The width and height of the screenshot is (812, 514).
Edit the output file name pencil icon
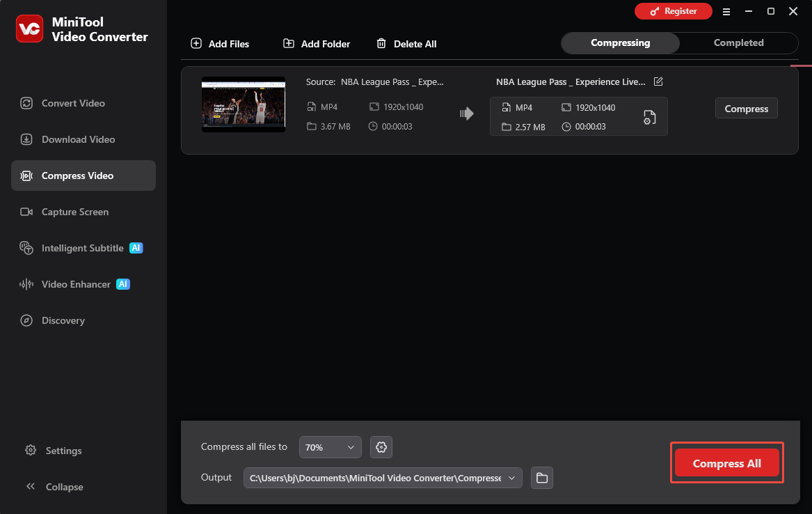tap(658, 81)
